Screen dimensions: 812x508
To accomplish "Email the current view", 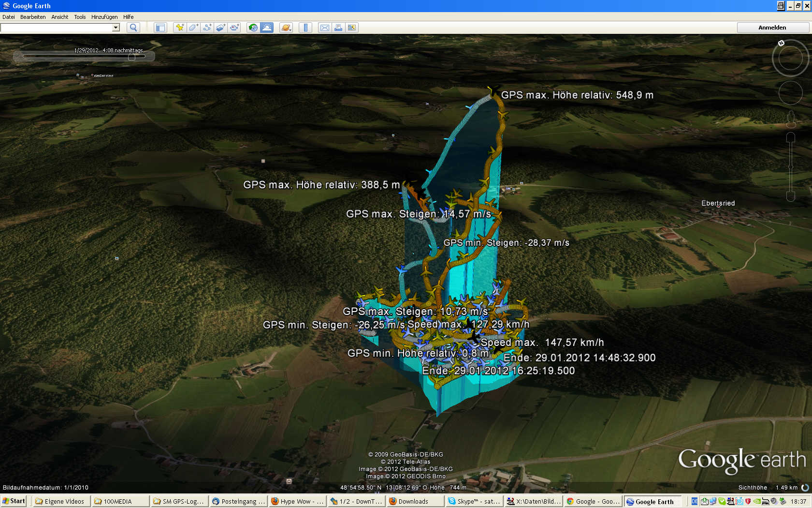I will pos(324,28).
